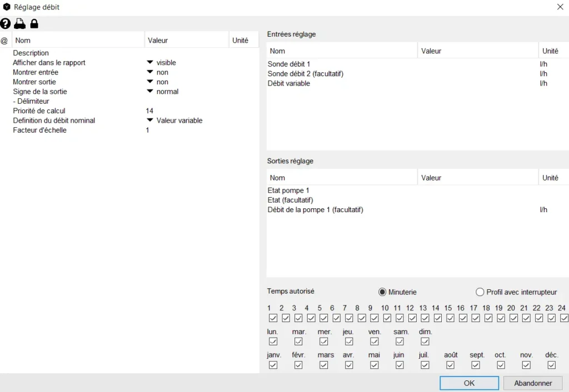Click the printer icon in toolbar

[20, 24]
